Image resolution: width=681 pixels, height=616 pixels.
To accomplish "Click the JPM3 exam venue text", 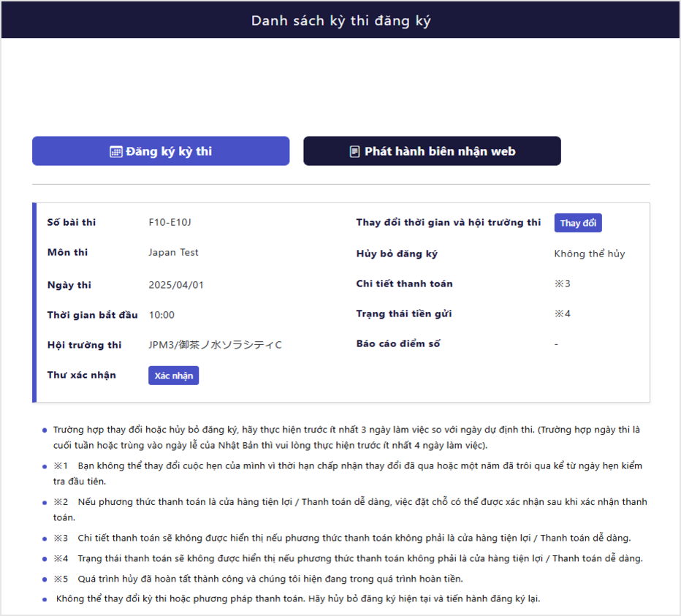I will [214, 345].
